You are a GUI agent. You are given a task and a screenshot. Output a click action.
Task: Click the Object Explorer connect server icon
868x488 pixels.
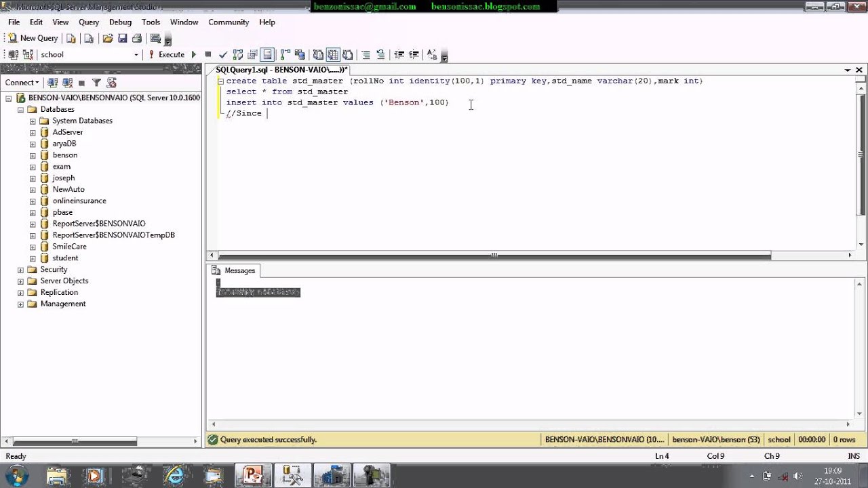[52, 83]
